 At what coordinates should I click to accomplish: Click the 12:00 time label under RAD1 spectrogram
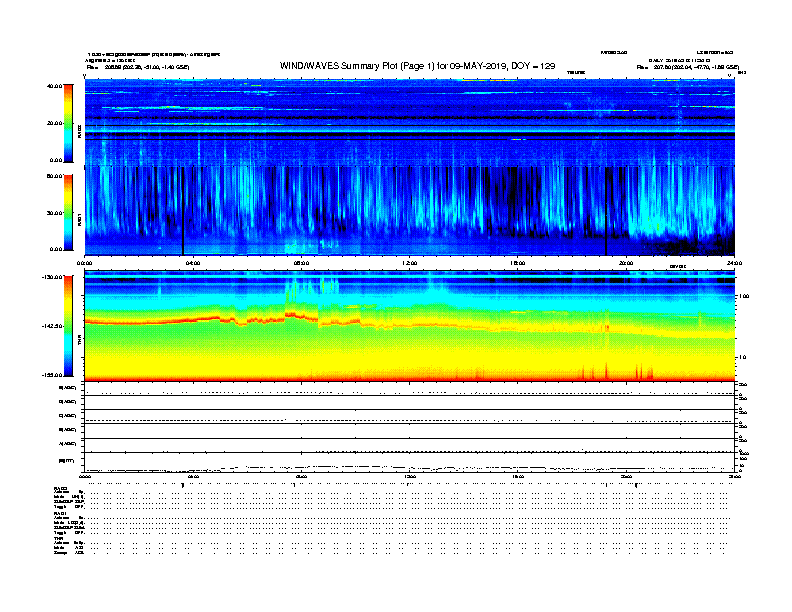410,263
